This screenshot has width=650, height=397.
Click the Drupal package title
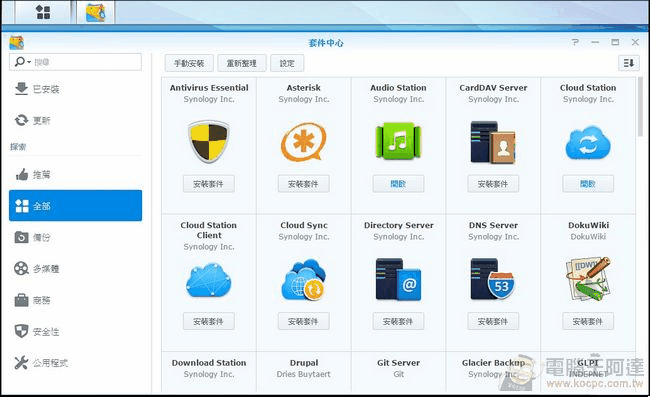(303, 363)
